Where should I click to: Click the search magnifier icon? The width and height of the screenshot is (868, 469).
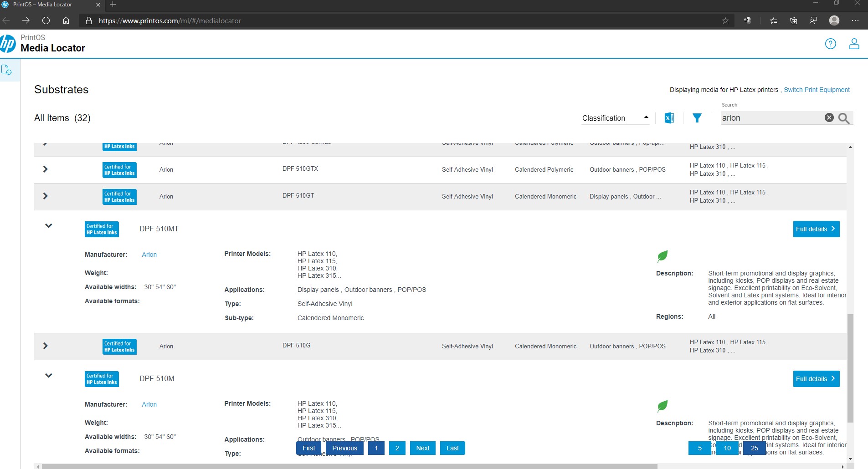coord(844,118)
